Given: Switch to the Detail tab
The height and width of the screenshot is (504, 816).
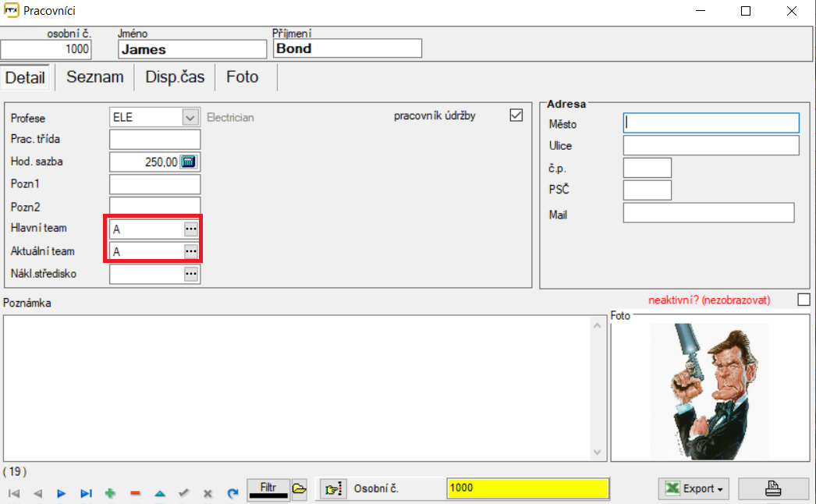Looking at the screenshot, I should tap(25, 77).
